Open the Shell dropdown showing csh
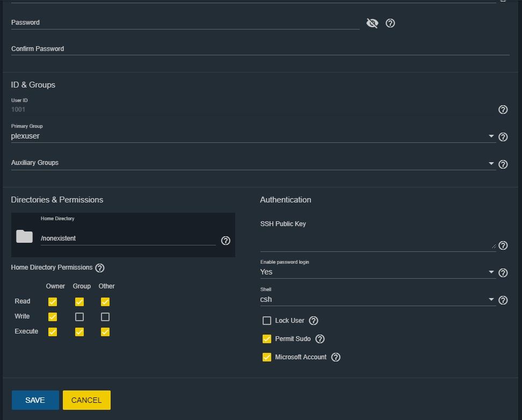Viewport: 522px width, 420px height. click(x=376, y=300)
